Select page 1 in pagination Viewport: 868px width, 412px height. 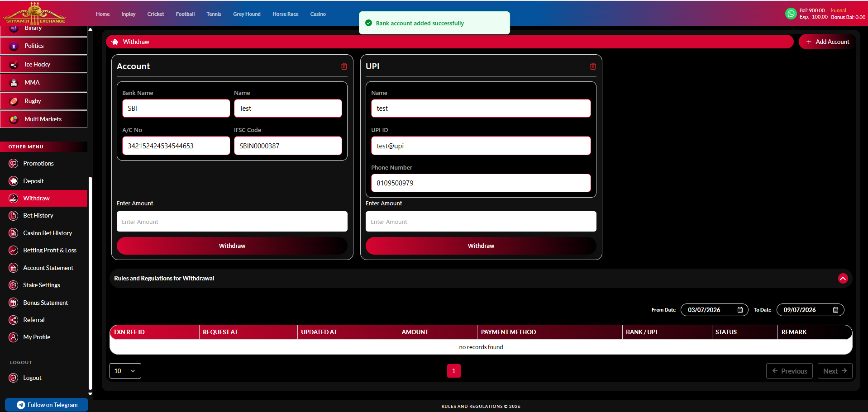click(453, 371)
